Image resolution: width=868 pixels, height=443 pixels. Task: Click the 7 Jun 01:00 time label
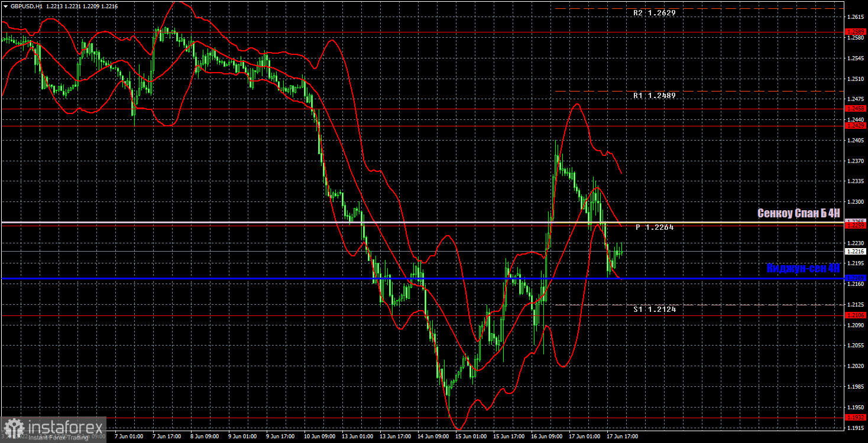point(128,437)
